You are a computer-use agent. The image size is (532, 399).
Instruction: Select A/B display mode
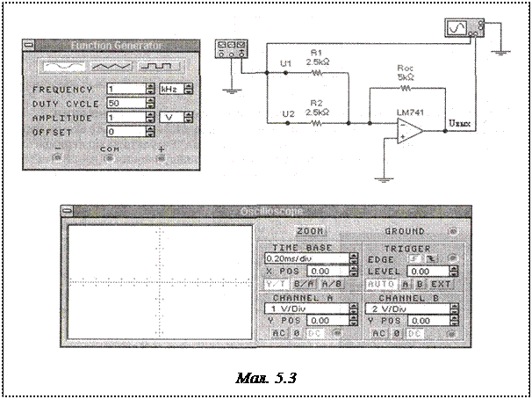point(332,284)
